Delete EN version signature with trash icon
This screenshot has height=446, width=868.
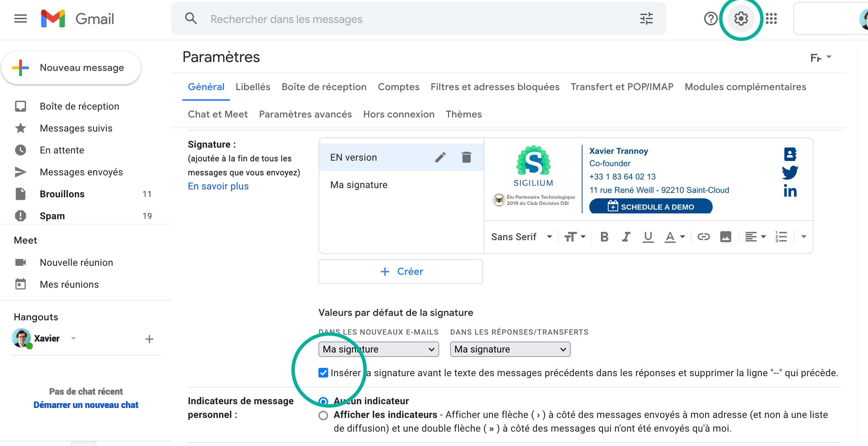[x=466, y=157]
